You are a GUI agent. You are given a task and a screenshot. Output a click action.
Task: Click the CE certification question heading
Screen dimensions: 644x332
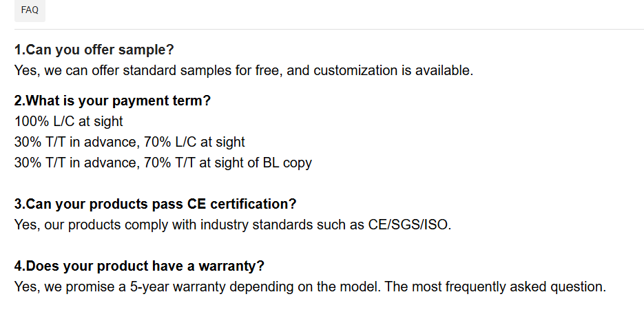coord(155,204)
